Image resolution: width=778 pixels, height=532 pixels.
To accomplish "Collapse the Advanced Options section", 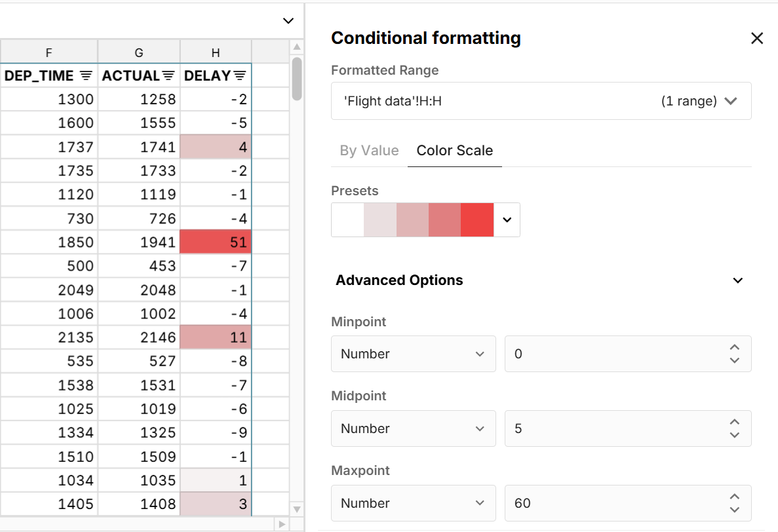I will pyautogui.click(x=738, y=280).
